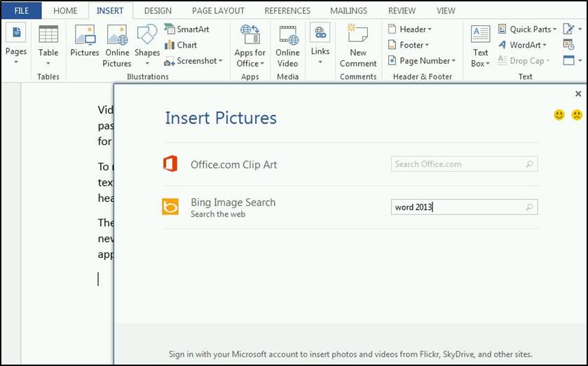
Task: Close the Insert Pictures dialog
Action: [x=578, y=94]
